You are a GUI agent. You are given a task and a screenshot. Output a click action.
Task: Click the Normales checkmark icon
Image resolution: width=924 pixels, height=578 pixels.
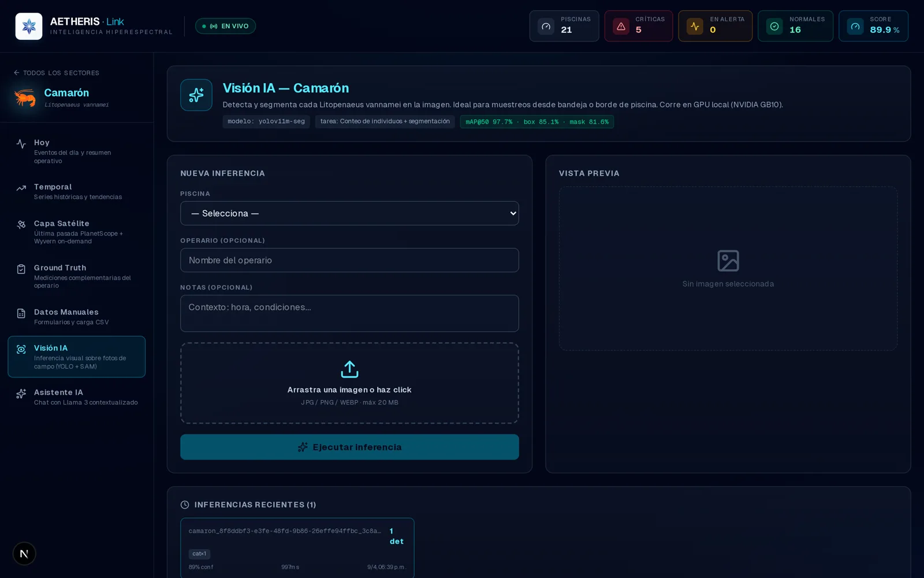click(x=774, y=26)
